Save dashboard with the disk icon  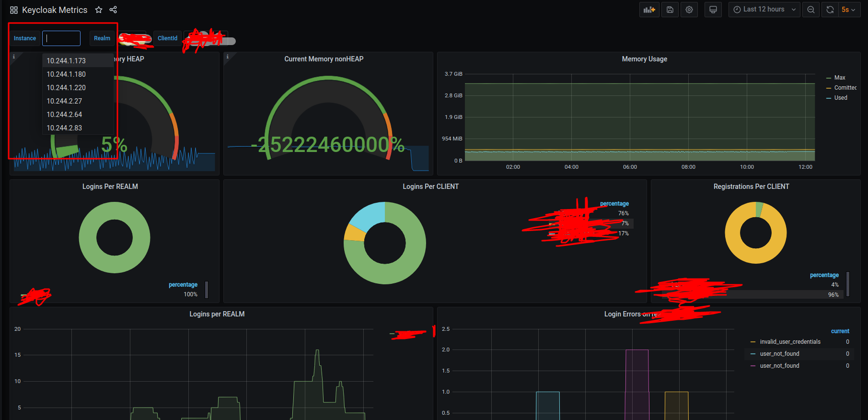[670, 10]
